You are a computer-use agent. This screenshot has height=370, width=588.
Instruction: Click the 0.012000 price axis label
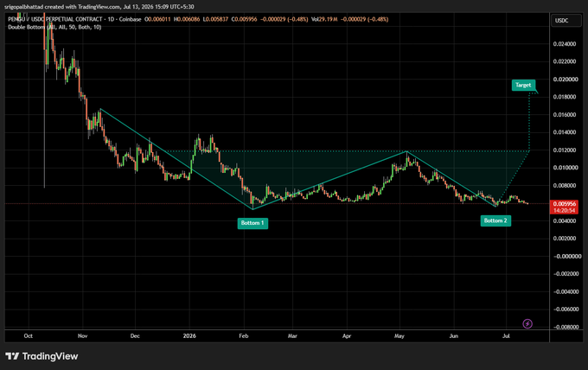tap(565, 150)
